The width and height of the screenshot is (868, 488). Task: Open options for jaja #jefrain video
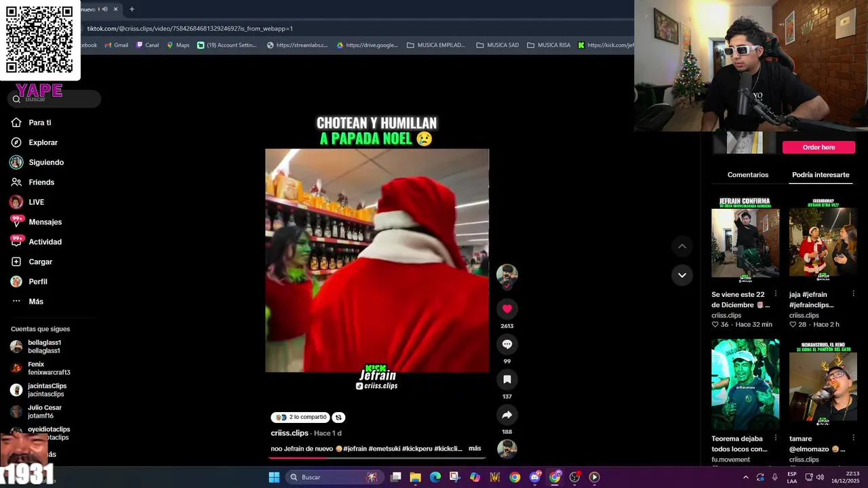tap(853, 294)
